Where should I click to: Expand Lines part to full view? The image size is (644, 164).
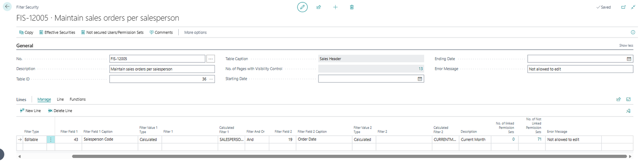(628, 99)
